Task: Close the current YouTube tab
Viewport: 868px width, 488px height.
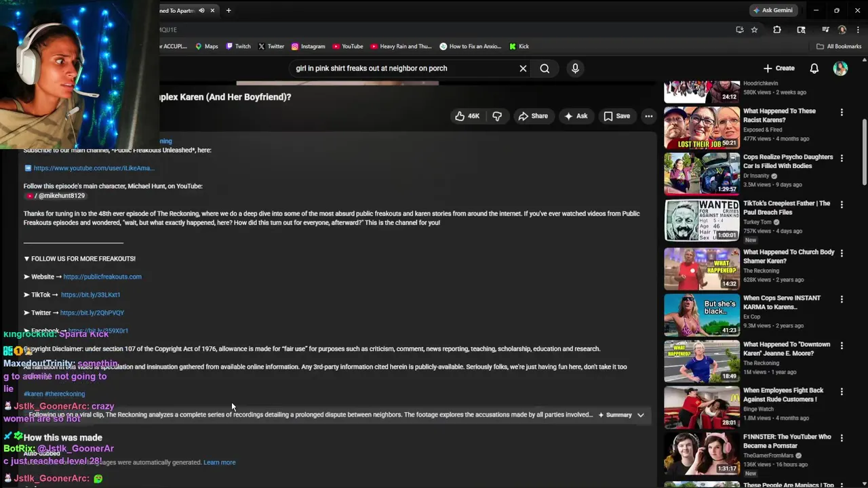Action: coord(212,10)
